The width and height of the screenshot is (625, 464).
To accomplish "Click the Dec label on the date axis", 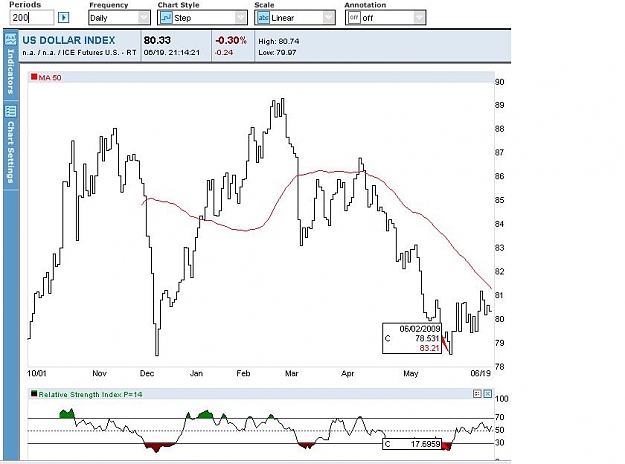I will (147, 374).
